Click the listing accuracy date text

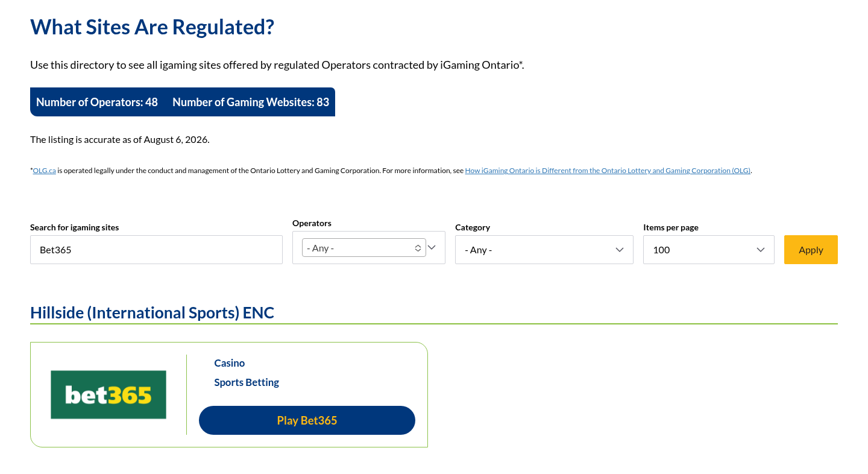point(120,139)
